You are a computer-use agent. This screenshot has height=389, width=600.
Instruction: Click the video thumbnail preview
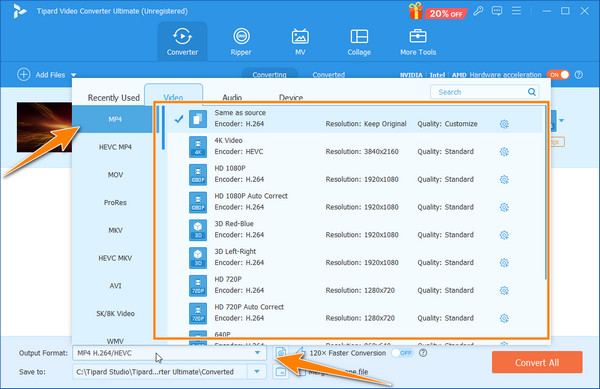[44, 127]
